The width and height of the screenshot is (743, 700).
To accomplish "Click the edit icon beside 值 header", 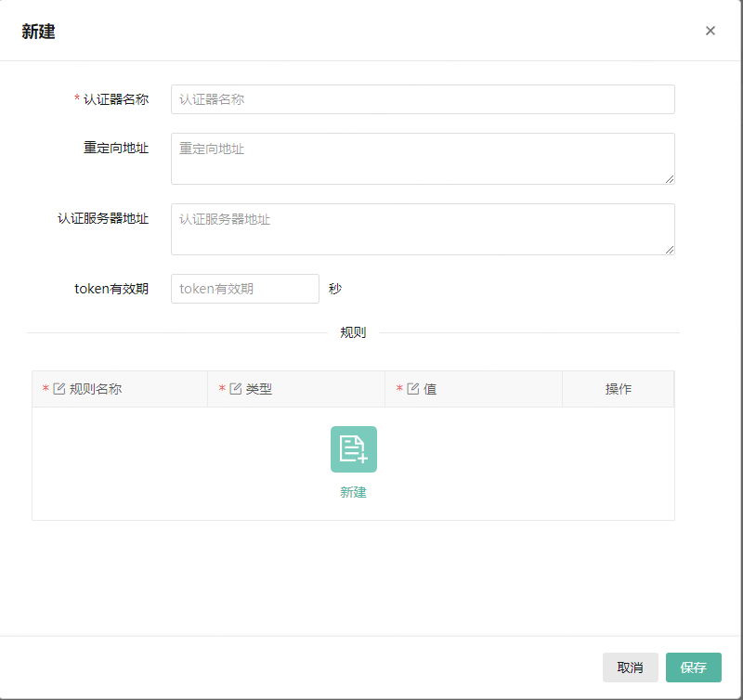I will pos(413,389).
